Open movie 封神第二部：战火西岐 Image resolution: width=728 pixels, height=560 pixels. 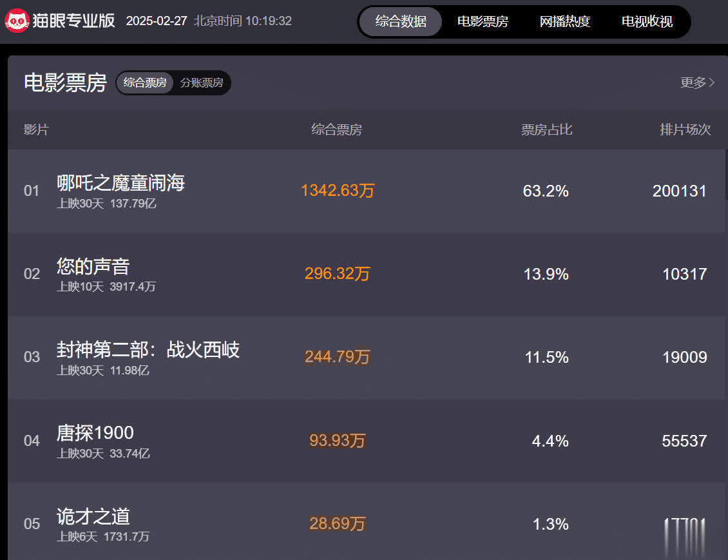pyautogui.click(x=148, y=350)
